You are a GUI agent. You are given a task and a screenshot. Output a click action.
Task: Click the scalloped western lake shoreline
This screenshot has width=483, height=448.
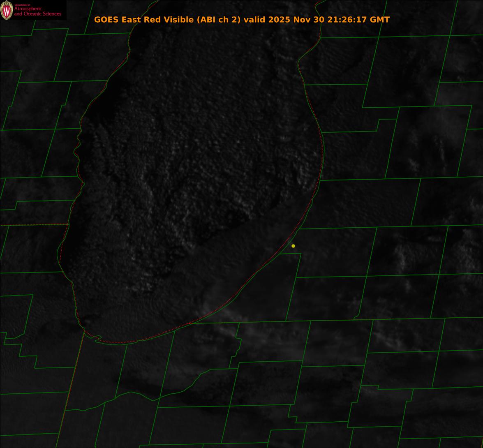coord(77,148)
